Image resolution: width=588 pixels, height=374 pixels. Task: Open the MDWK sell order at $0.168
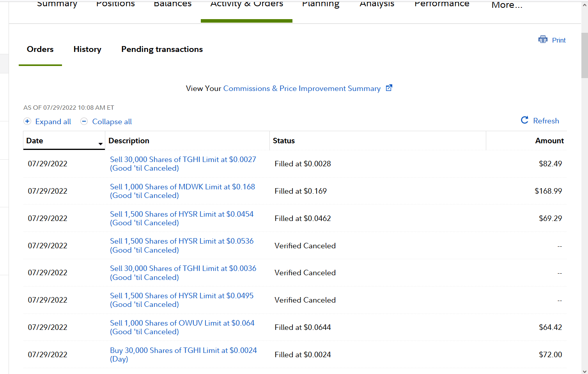coord(182,187)
